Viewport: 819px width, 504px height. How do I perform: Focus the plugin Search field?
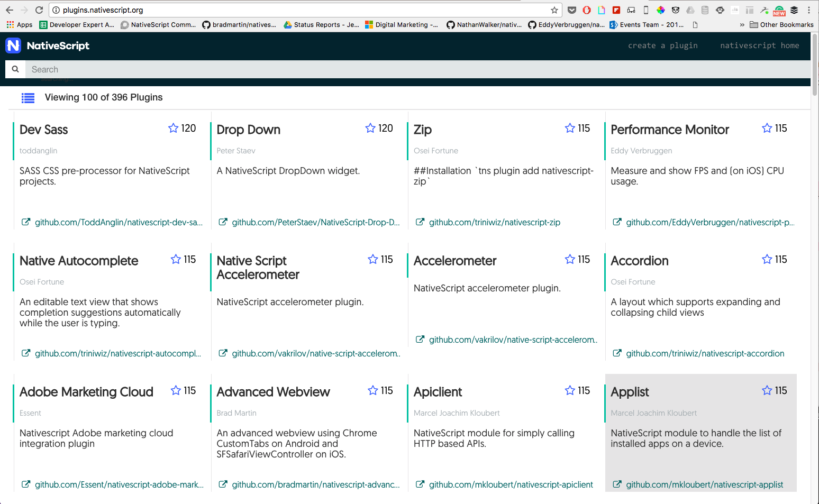point(418,69)
